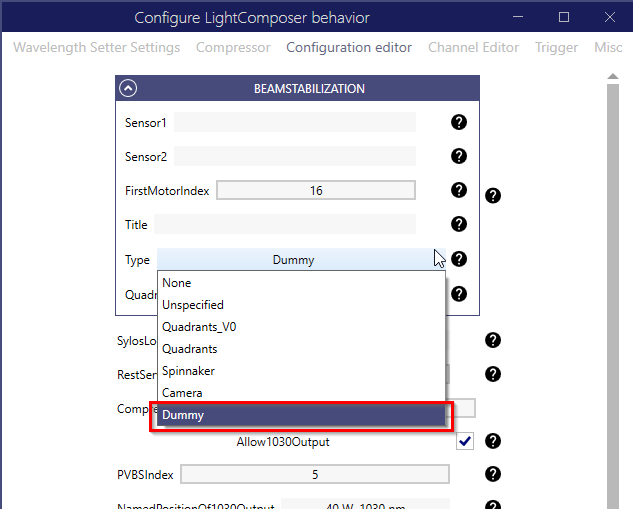Minimize the Configure LightComposer window
The width and height of the screenshot is (633, 509).
[x=518, y=17]
